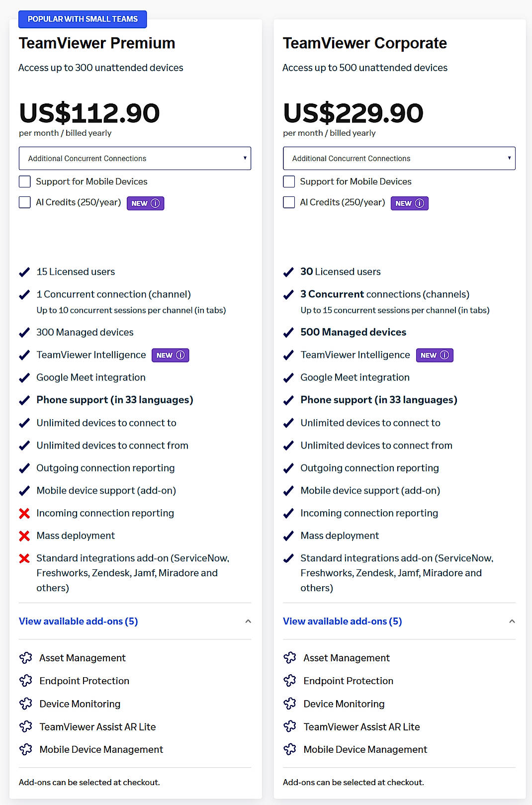This screenshot has height=805, width=532.
Task: Click the Endpoint Protection puzzle icon under Premium
Action: 26,681
